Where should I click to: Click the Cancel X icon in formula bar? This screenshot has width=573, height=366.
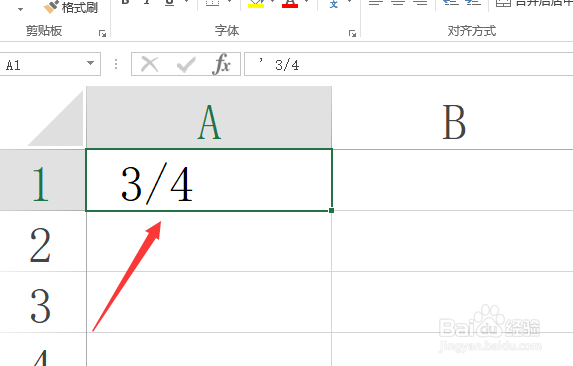[150, 65]
